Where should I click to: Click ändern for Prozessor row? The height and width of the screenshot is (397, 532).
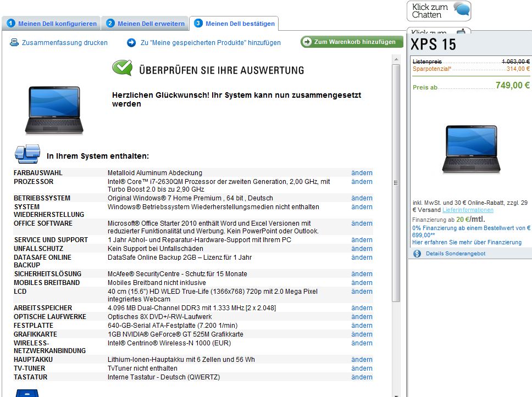[x=362, y=181]
